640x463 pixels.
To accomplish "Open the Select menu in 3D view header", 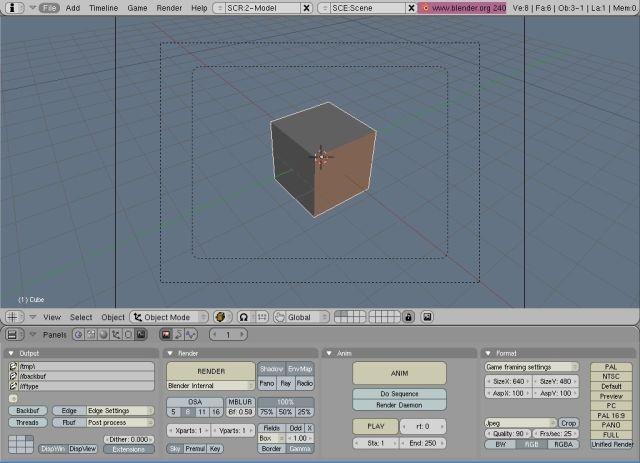I will point(81,317).
